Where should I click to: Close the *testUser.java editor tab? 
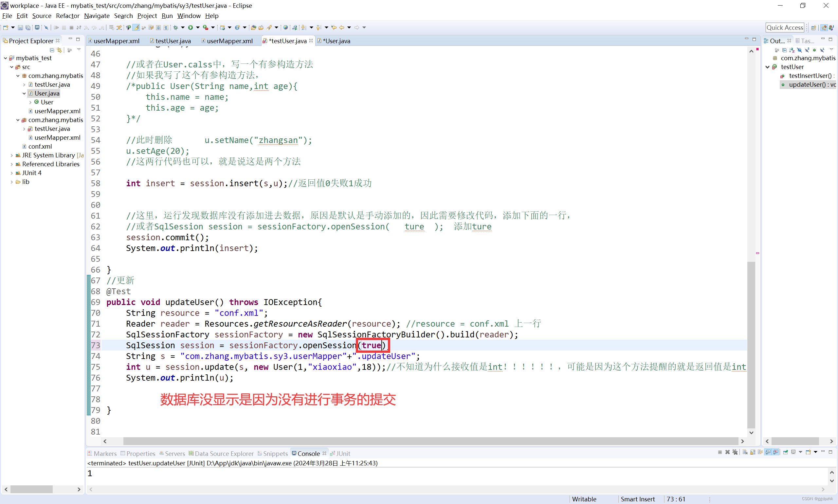(311, 40)
